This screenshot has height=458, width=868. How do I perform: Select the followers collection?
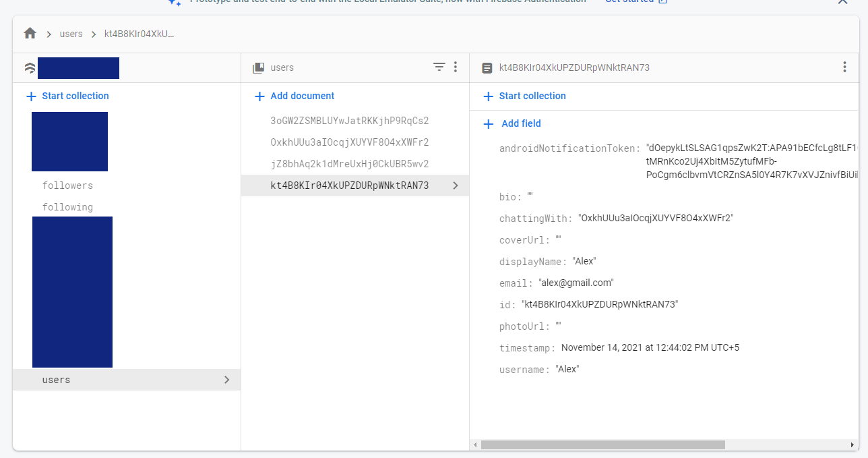67,185
